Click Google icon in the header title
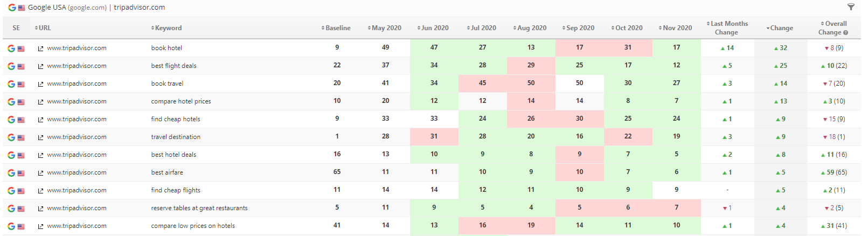Viewport: 868px width, 236px height. (x=12, y=8)
